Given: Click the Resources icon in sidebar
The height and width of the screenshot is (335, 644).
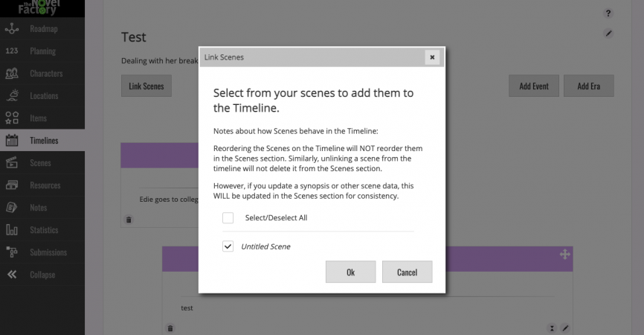Looking at the screenshot, I should [x=12, y=185].
